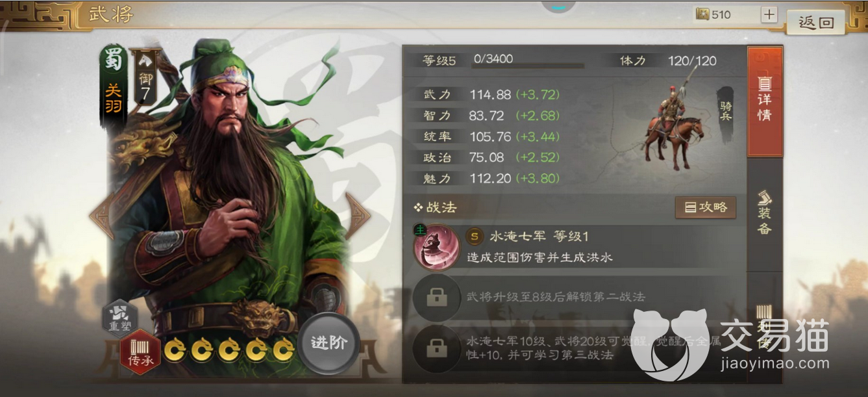Pull down the top center handle

559,6
